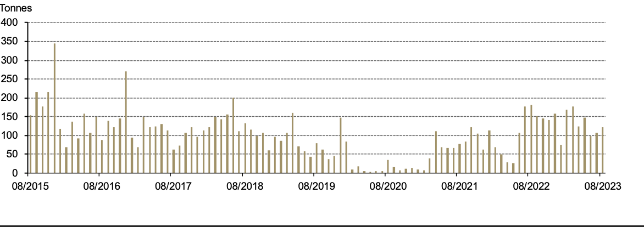644x227 pixels.
Task: Click the 0 y-axis label
Action: pos(16,173)
